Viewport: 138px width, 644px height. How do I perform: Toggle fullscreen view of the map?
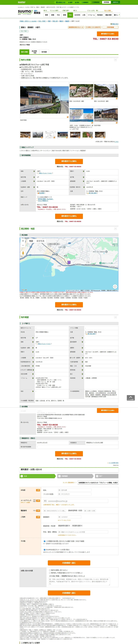click(x=115, y=241)
